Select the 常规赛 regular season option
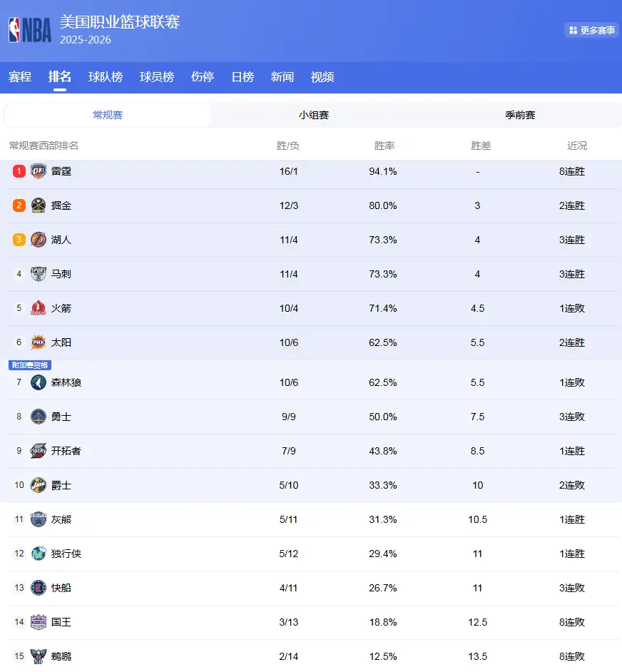 click(x=108, y=115)
